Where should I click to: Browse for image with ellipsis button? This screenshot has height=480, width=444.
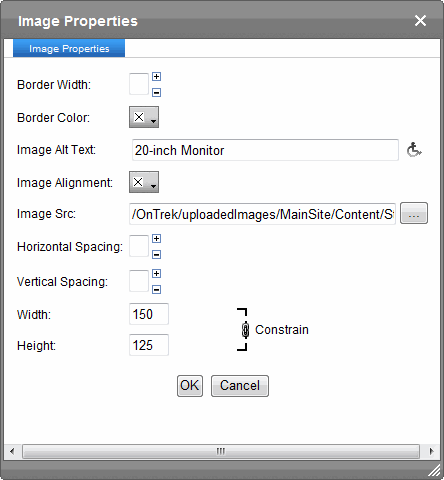tap(414, 213)
